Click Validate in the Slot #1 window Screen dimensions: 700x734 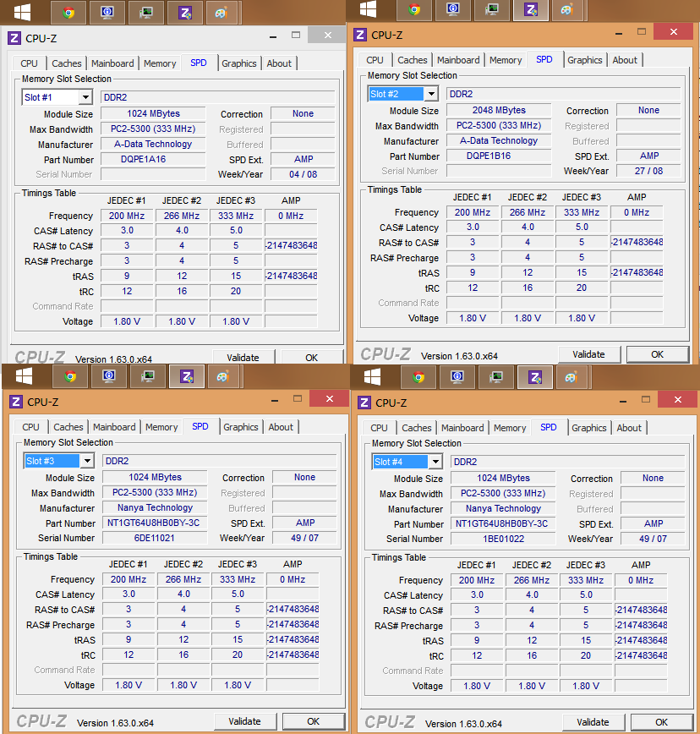click(x=243, y=357)
